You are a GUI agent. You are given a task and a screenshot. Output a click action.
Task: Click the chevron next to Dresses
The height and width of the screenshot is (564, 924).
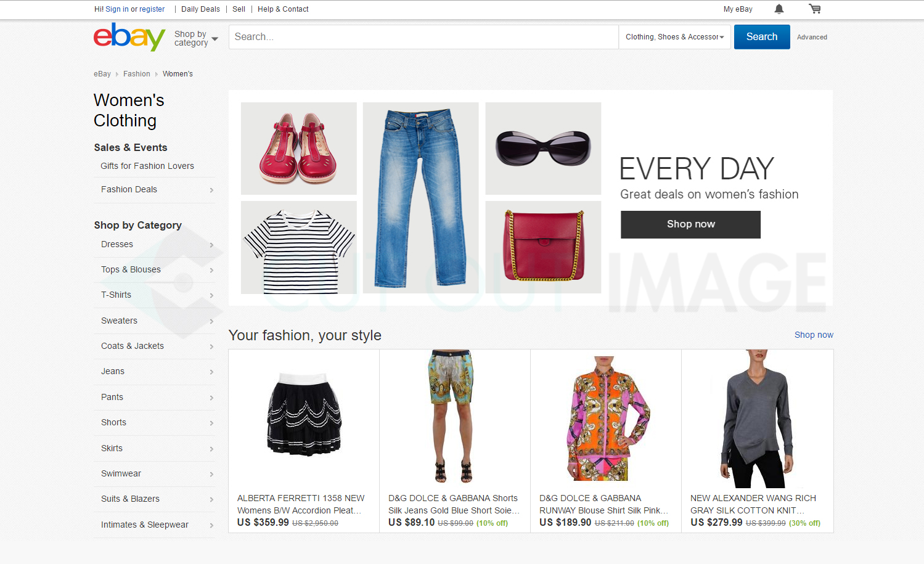pos(211,245)
